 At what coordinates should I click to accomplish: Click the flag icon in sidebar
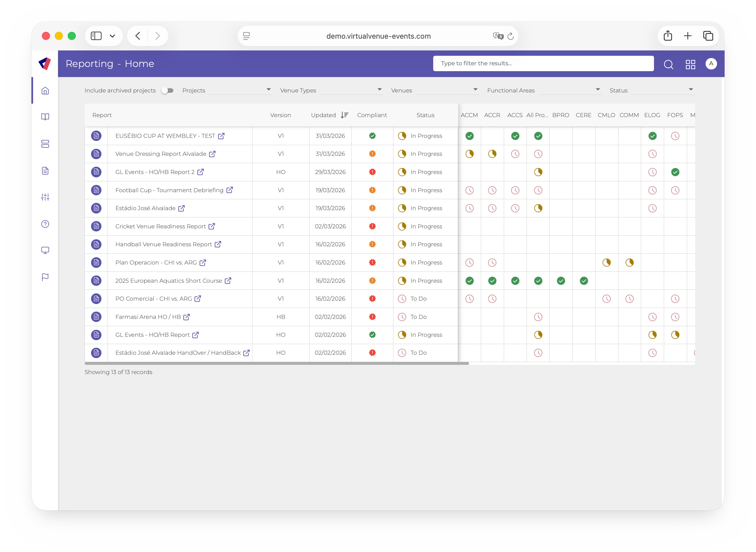(x=45, y=277)
